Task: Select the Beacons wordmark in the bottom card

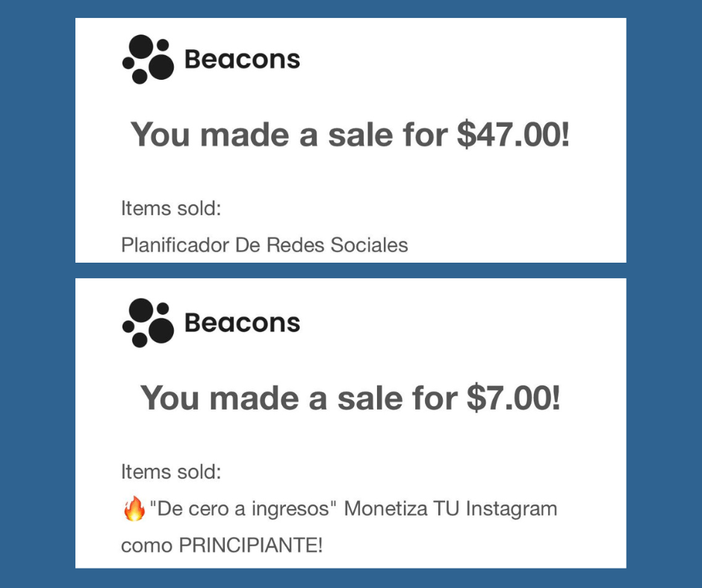Action: point(242,323)
